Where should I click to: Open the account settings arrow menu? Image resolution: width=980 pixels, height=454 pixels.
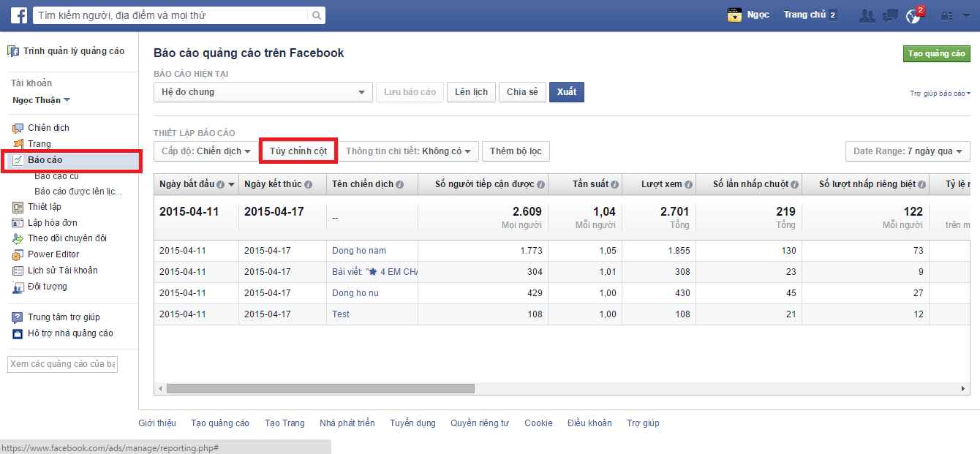966,15
